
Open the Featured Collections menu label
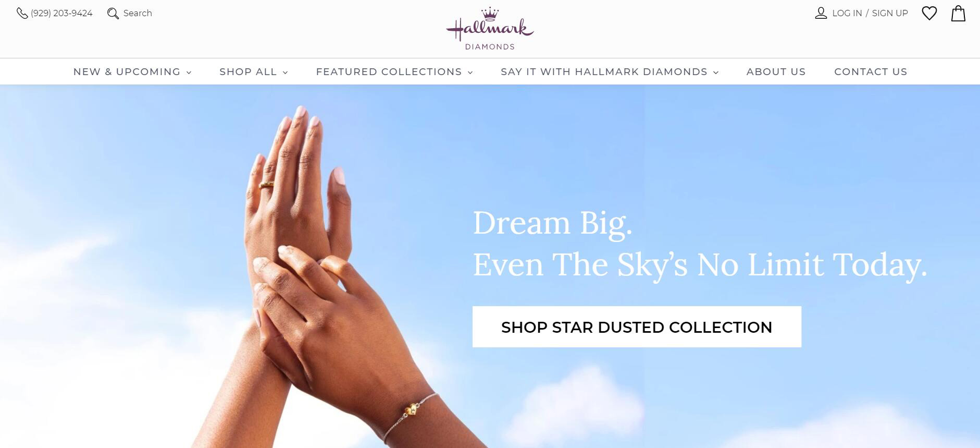389,72
